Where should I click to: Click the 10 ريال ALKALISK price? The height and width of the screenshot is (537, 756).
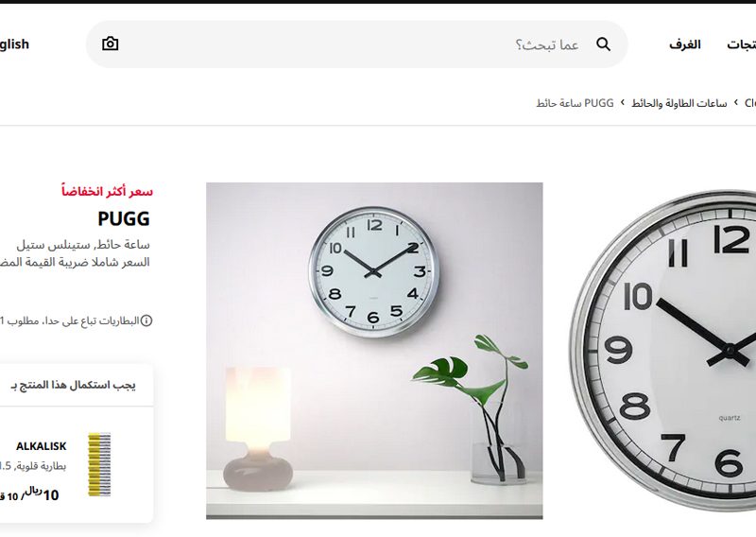click(42, 494)
